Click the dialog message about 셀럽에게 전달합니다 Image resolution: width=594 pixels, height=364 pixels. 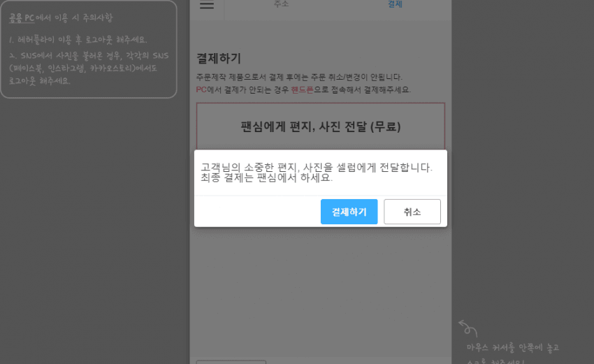tap(317, 173)
